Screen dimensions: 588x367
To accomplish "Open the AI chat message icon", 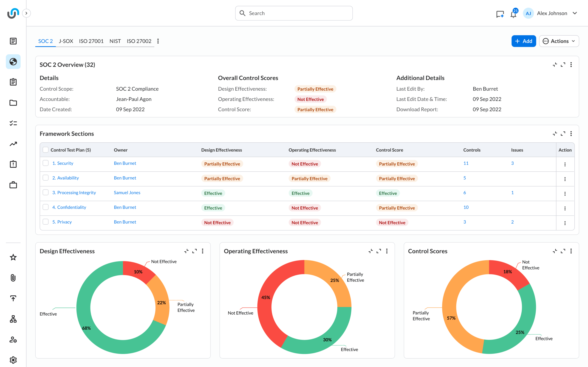I will (x=500, y=14).
